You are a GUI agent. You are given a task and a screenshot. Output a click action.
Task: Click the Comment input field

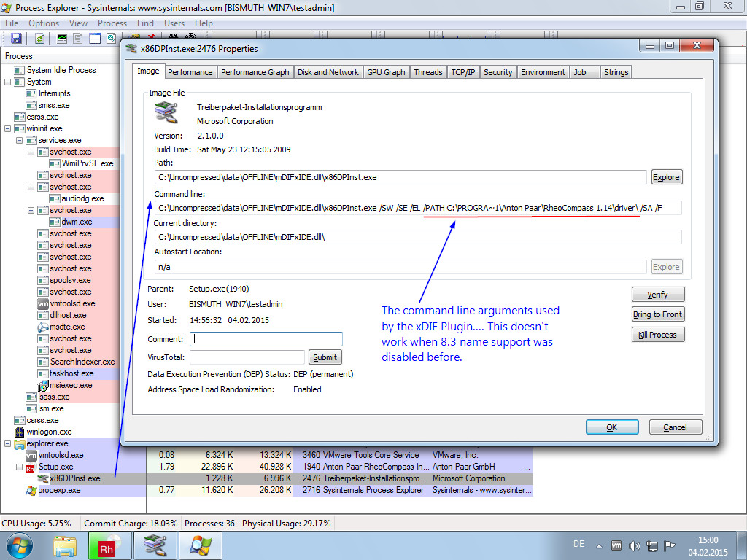(266, 339)
